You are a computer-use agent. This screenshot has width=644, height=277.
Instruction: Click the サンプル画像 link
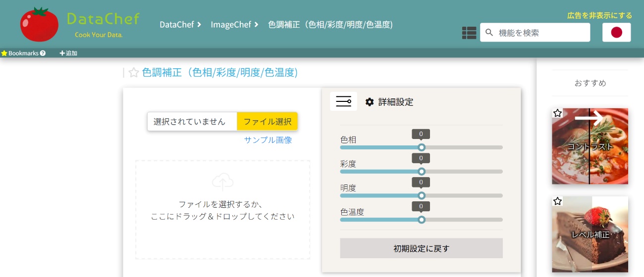(x=268, y=140)
